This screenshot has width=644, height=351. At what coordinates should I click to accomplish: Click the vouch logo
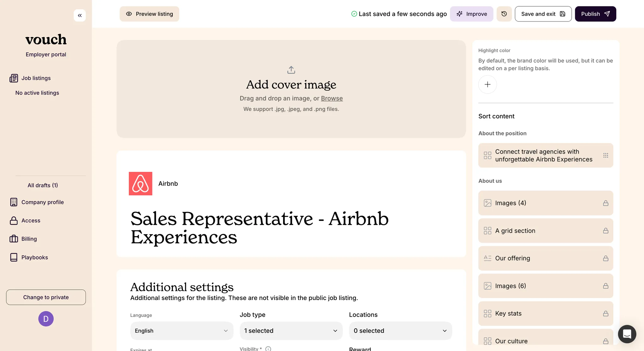(46, 39)
